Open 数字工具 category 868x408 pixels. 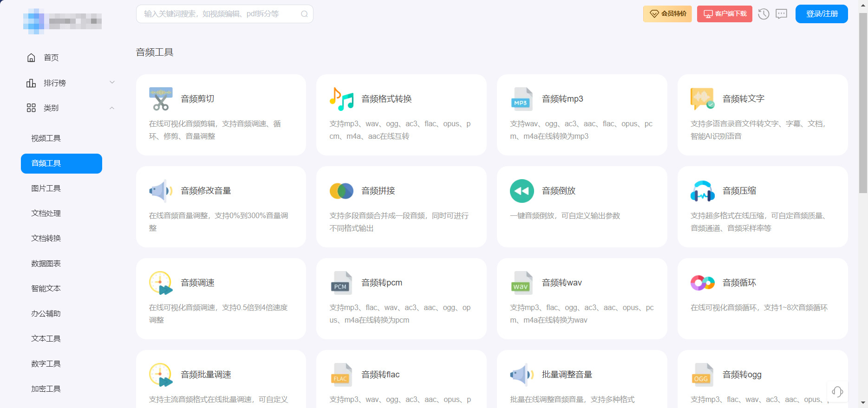[x=46, y=364]
